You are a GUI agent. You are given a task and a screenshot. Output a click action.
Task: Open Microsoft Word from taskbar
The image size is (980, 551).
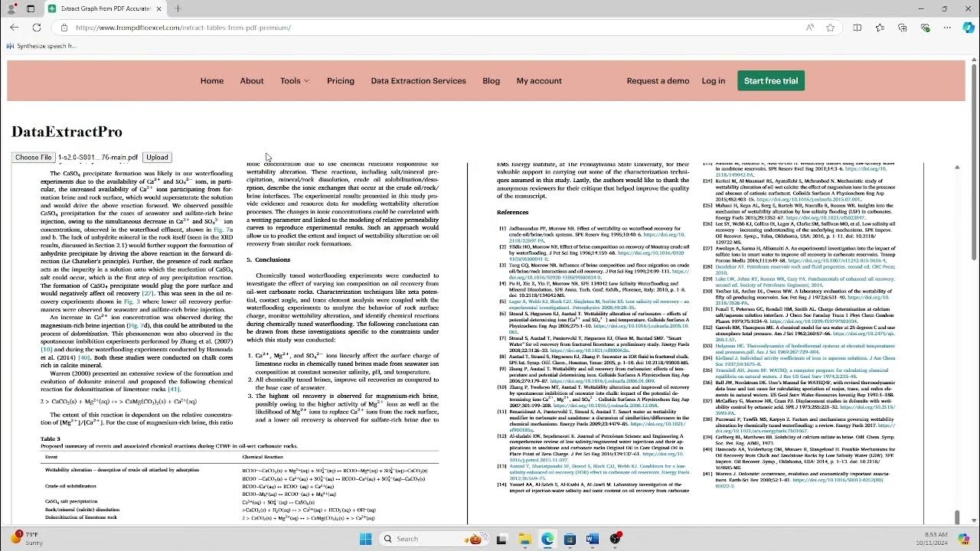pyautogui.click(x=592, y=539)
